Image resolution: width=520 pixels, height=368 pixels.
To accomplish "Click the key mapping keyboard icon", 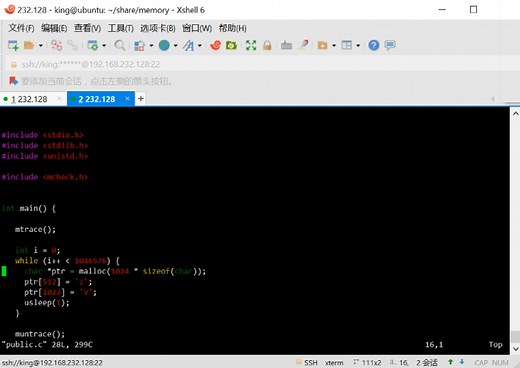I will coord(286,45).
